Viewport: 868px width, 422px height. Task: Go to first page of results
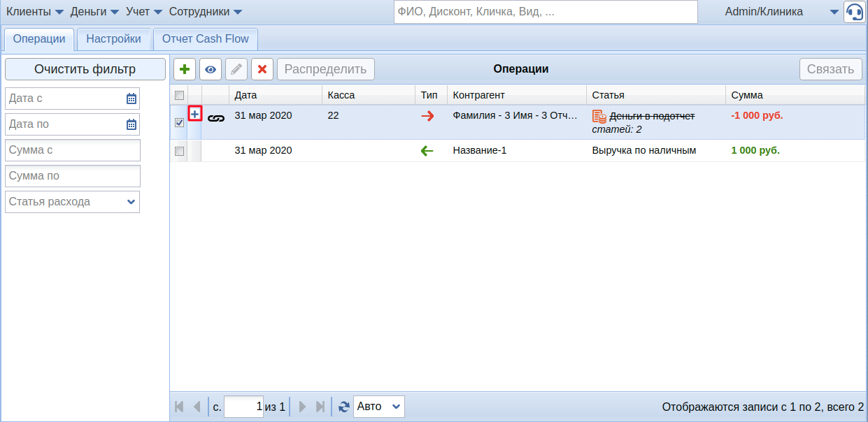179,407
